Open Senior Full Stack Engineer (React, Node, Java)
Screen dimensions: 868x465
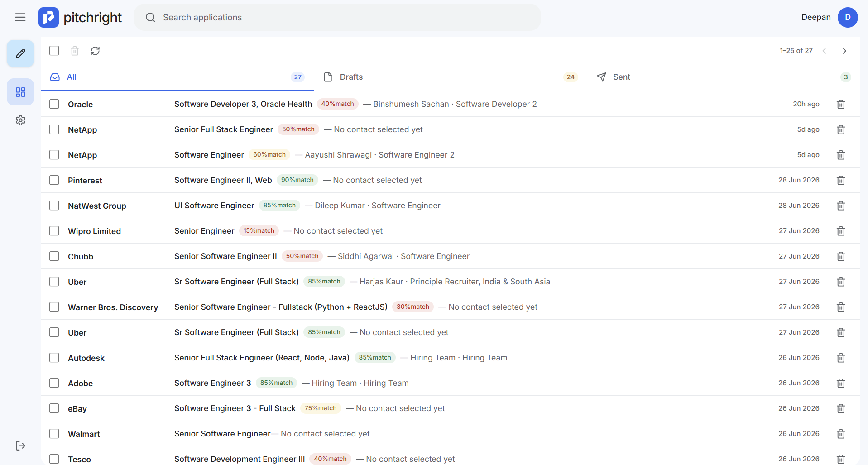pos(262,358)
